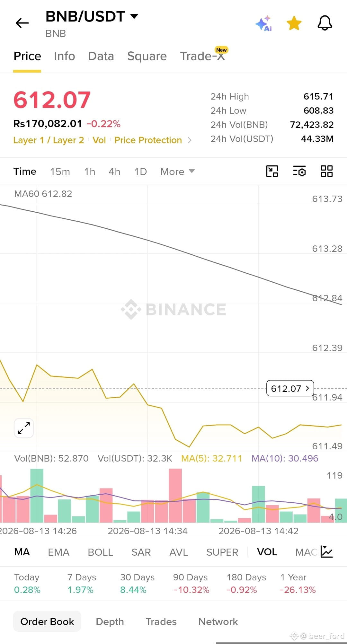The image size is (347, 644).
Task: Enable the BOLL indicator
Action: 100,552
